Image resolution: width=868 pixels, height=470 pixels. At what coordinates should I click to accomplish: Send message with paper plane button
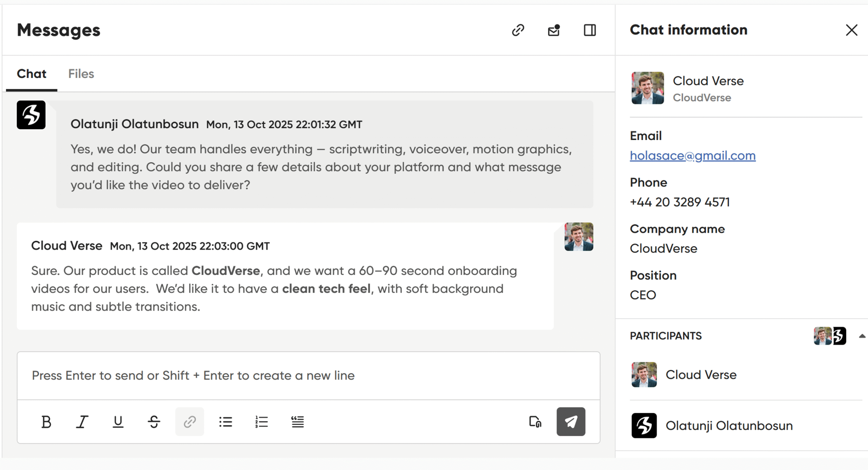[x=571, y=422]
